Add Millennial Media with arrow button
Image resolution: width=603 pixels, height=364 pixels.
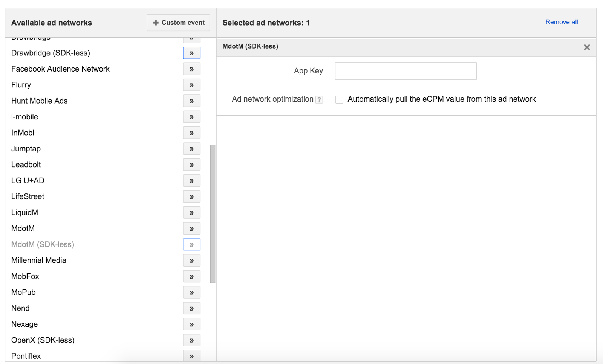pos(191,260)
